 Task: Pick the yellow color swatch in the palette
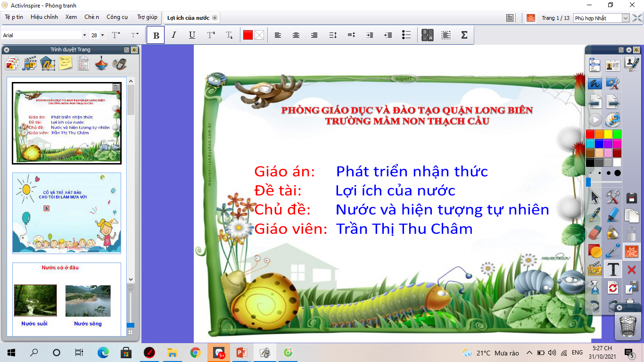click(x=608, y=134)
